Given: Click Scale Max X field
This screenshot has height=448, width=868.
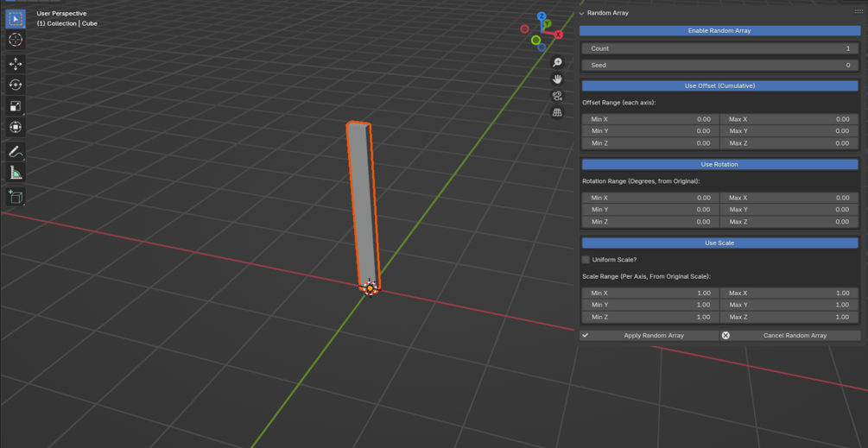Looking at the screenshot, I should coord(789,293).
